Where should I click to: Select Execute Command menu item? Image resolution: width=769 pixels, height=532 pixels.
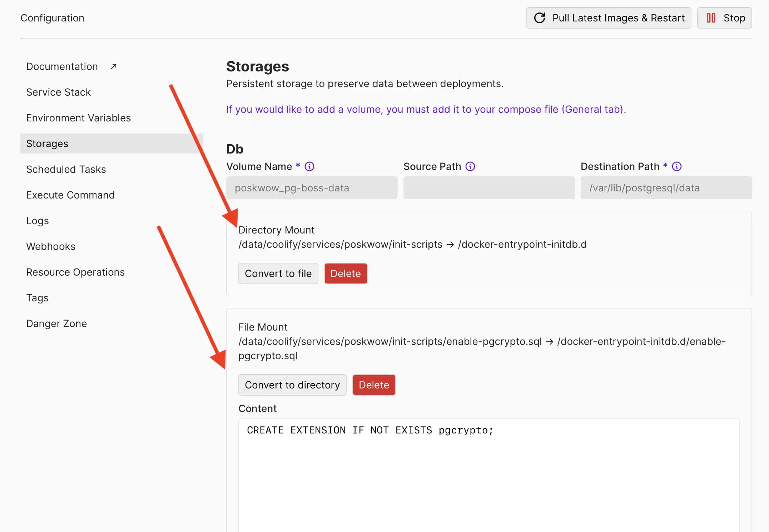(x=70, y=195)
